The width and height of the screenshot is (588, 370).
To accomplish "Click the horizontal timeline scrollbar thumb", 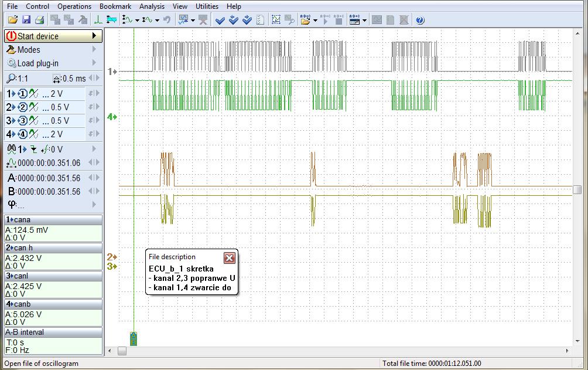I will (122, 351).
